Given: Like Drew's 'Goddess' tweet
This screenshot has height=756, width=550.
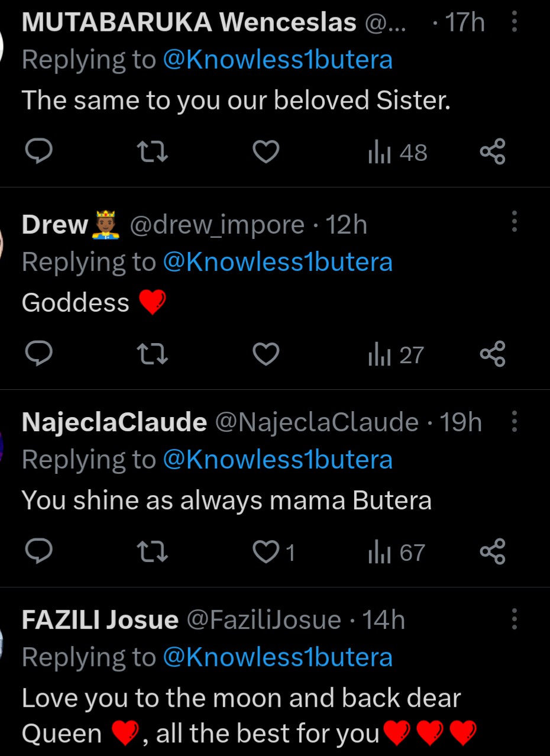Looking at the screenshot, I should 266,354.
